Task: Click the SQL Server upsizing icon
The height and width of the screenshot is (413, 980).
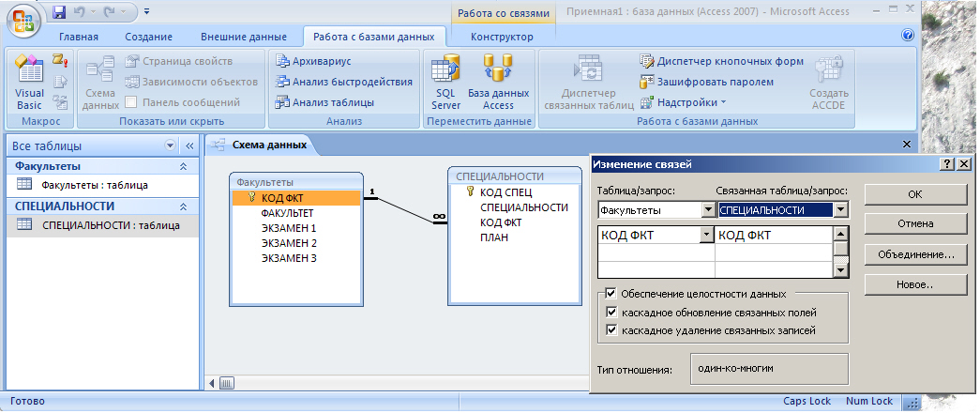Action: click(x=446, y=82)
